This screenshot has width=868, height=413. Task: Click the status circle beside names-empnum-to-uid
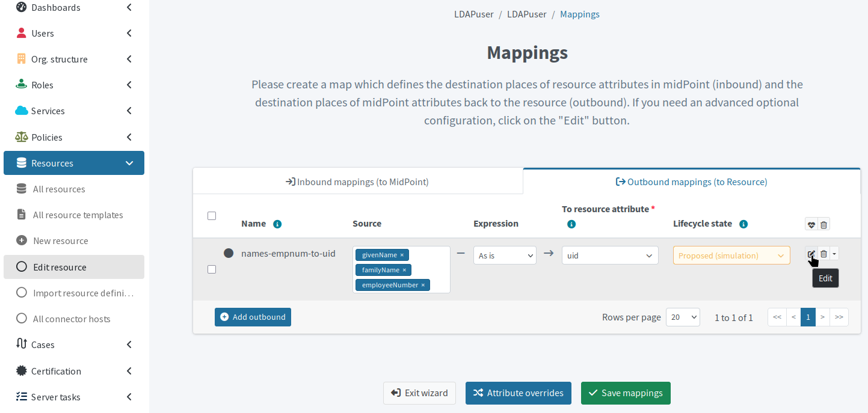[229, 252]
